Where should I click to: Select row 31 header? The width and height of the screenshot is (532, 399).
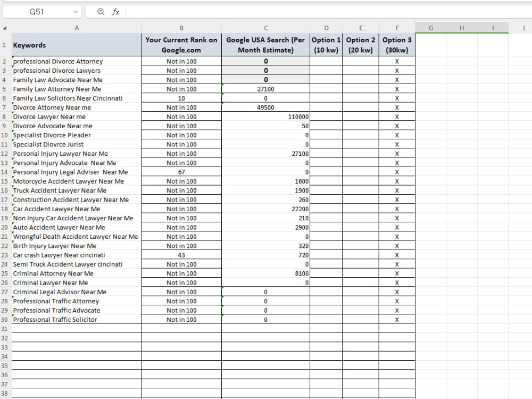(x=4, y=329)
